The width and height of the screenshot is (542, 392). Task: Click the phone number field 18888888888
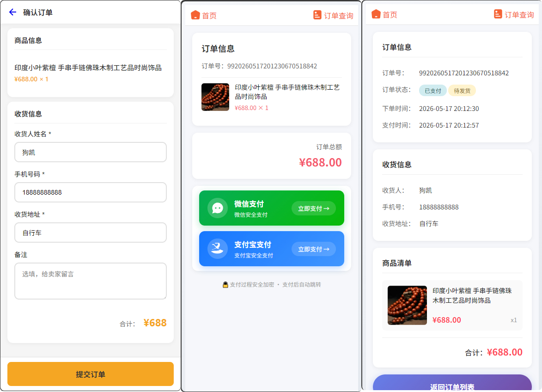pos(91,192)
